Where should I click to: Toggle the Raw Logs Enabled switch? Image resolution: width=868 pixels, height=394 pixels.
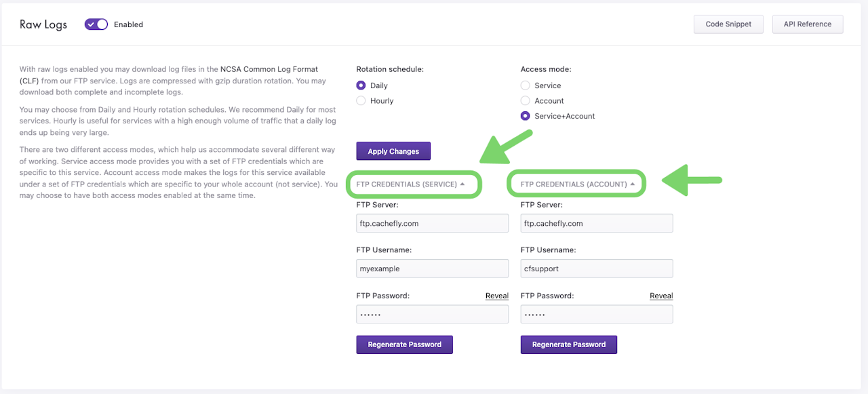click(x=96, y=24)
